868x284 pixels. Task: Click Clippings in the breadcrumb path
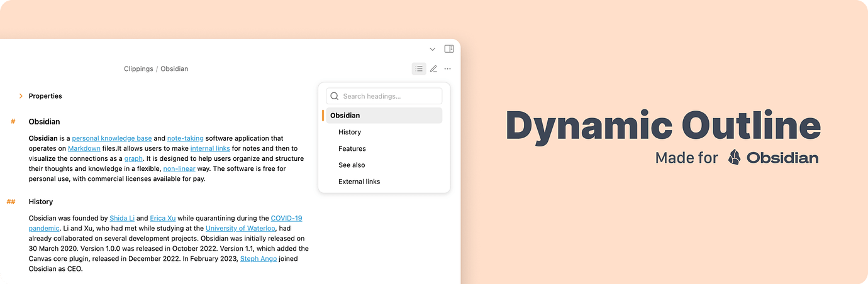pos(138,68)
